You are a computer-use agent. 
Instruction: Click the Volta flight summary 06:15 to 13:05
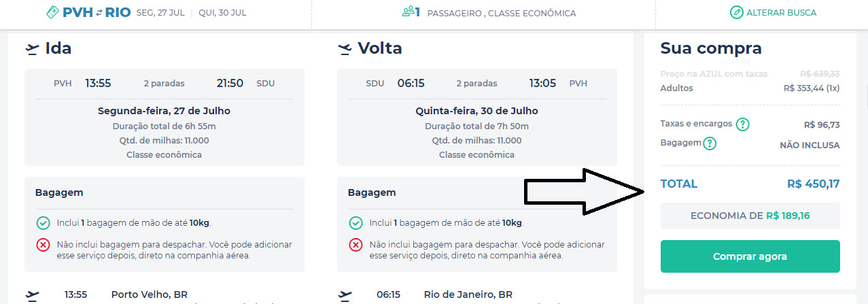tap(476, 84)
